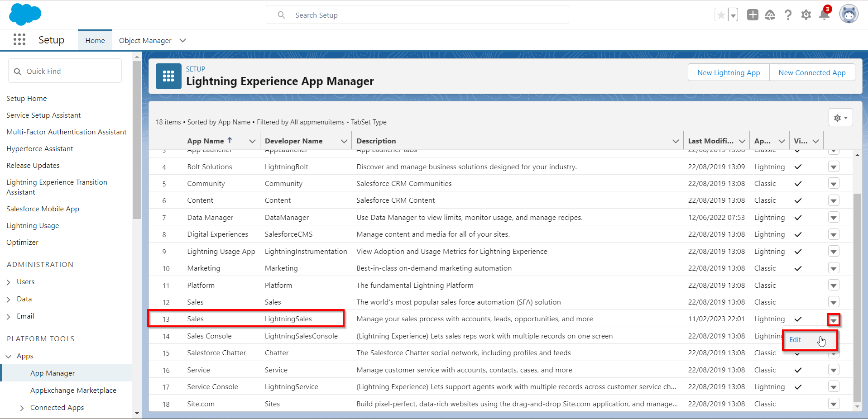868x419 pixels.
Task: Click New Lightning App button
Action: pos(729,72)
